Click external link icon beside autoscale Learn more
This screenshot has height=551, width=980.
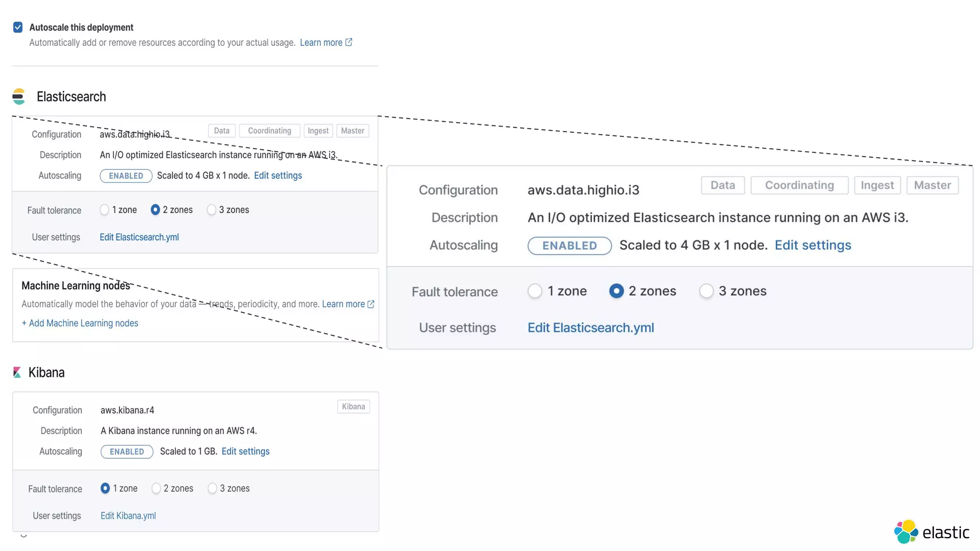[349, 43]
